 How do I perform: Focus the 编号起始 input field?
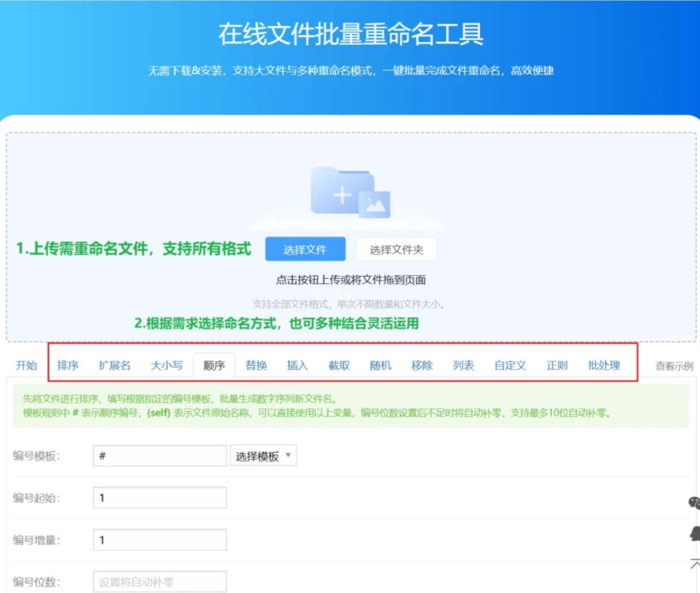coord(160,498)
